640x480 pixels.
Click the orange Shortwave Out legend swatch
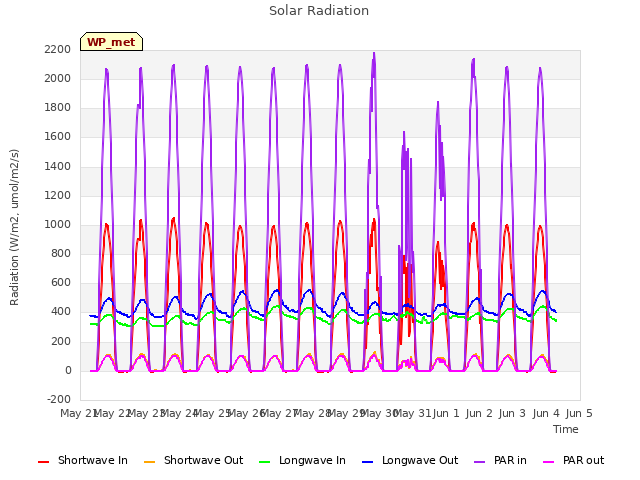click(x=149, y=462)
